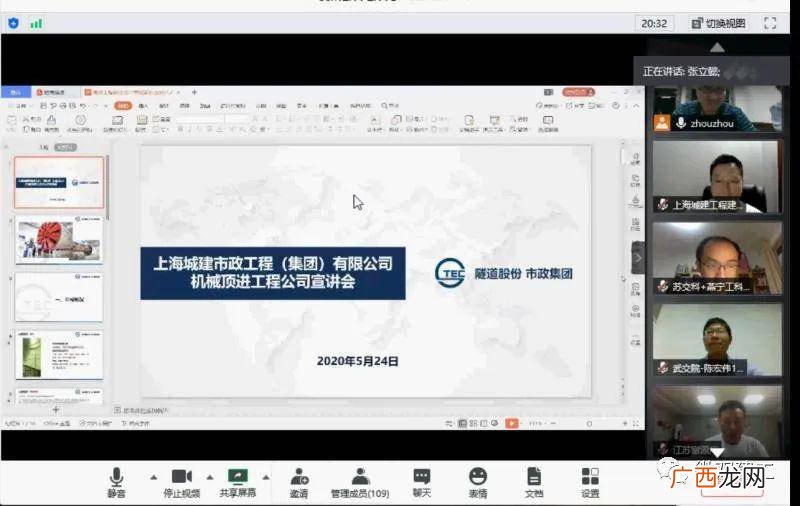Open the 插入 ribbon tab
The image size is (800, 506).
[143, 106]
